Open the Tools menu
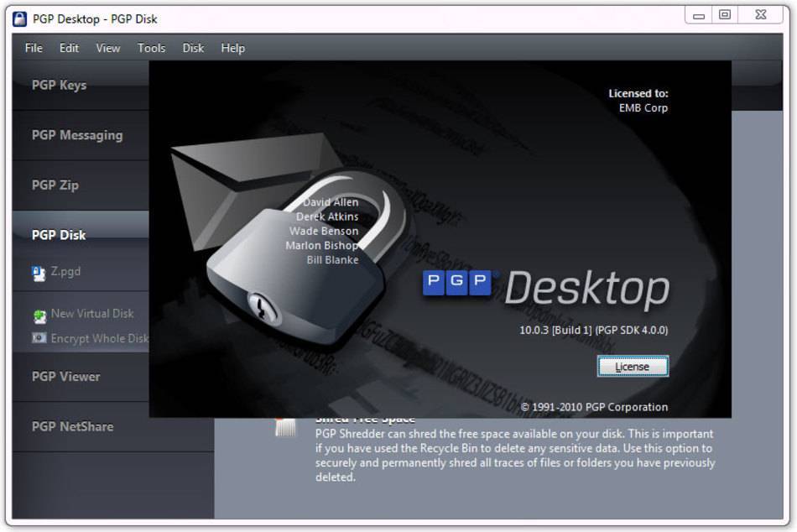The width and height of the screenshot is (797, 532). tap(151, 48)
